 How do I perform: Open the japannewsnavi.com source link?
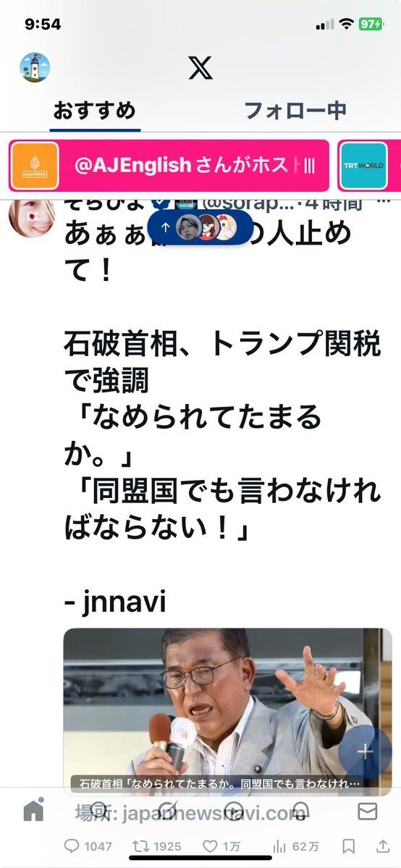[190, 813]
